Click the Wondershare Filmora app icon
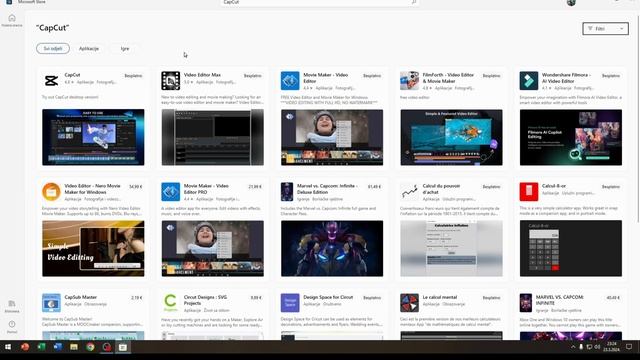The width and height of the screenshot is (640, 360). 529,80
